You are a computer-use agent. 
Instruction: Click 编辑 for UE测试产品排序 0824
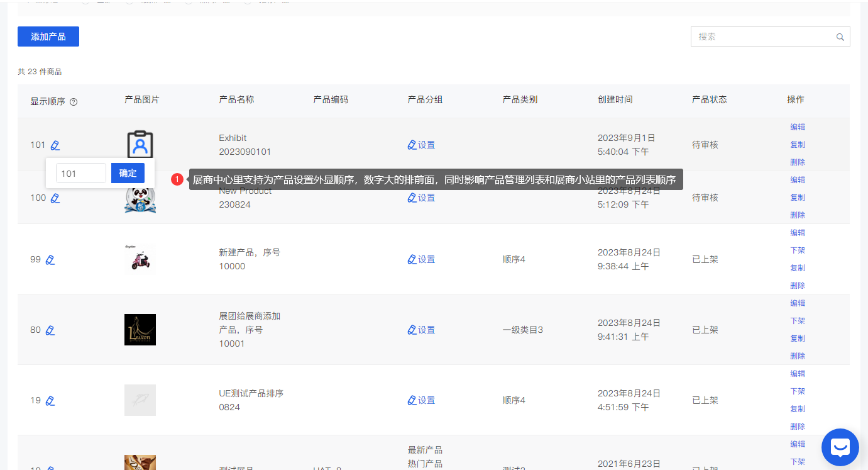pos(798,373)
